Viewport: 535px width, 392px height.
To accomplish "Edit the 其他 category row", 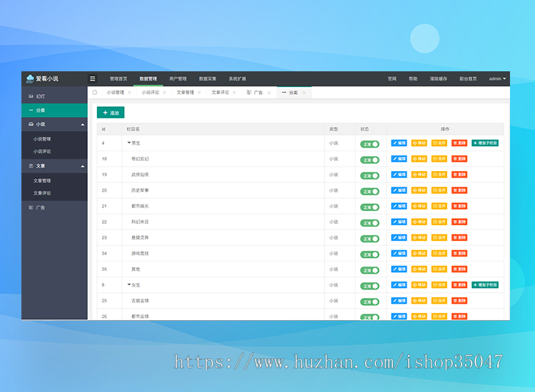I will [x=399, y=269].
